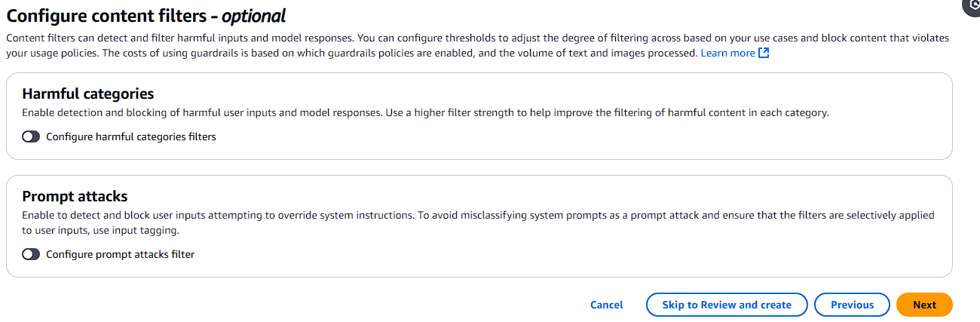Screen dimensions: 980x322
Task: Go back with the Previous button
Action: [x=852, y=305]
